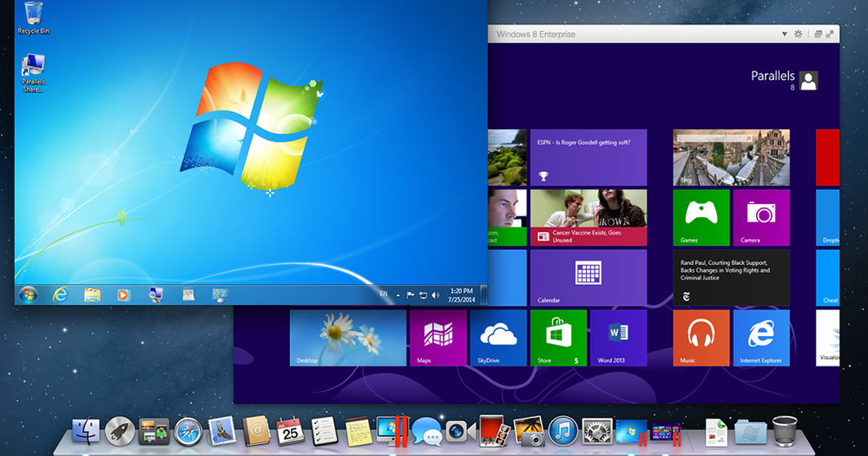Open Bing canal city photo tile
This screenshot has width=868, height=456.
[731, 157]
